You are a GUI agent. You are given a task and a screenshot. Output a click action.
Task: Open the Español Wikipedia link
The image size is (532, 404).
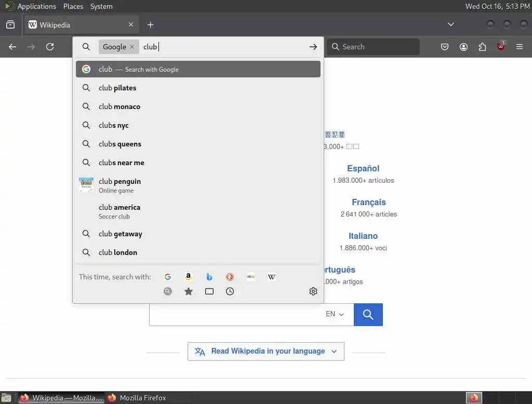[363, 168]
